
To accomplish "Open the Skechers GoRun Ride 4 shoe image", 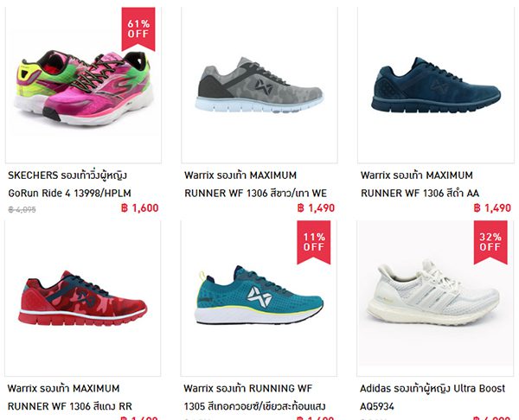I will click(x=83, y=86).
